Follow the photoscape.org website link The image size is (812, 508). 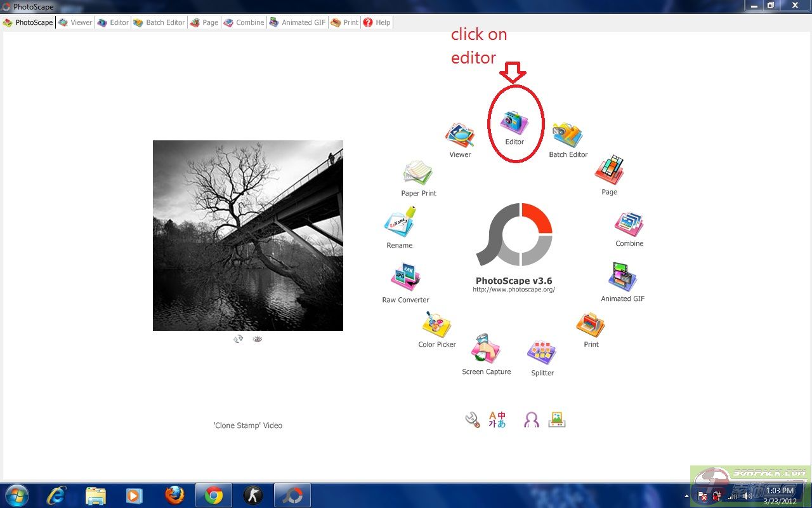pos(514,290)
